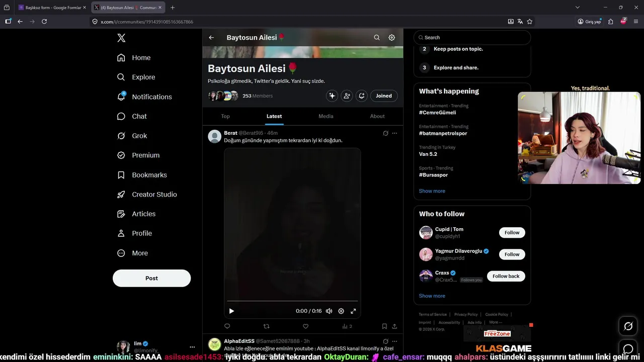Open Bookmarks in the sidebar
The height and width of the screenshot is (362, 644).
coord(142,175)
